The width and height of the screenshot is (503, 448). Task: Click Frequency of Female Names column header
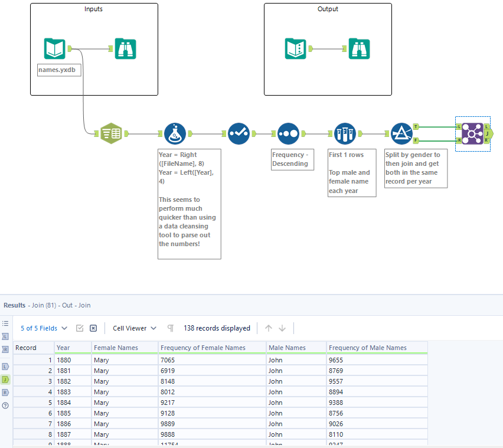(x=212, y=348)
